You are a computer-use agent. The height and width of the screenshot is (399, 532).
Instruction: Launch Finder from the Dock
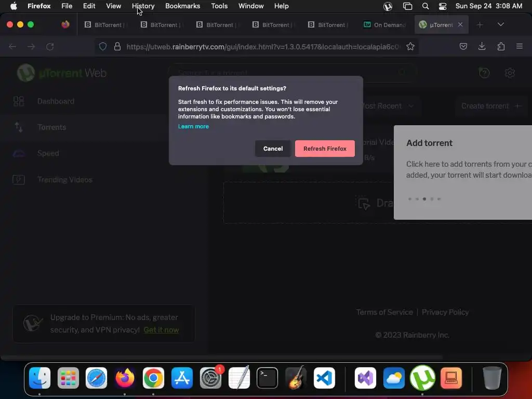click(x=39, y=378)
